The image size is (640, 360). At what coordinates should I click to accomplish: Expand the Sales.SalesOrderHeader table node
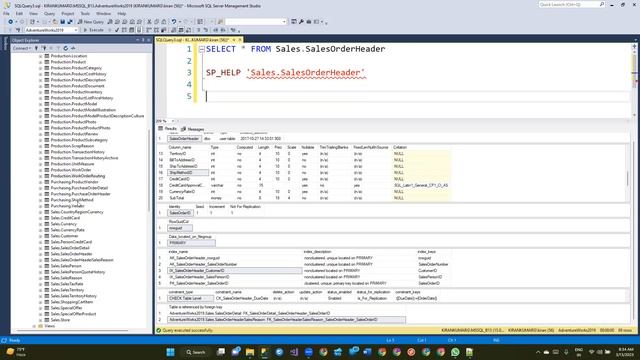tap(40, 254)
